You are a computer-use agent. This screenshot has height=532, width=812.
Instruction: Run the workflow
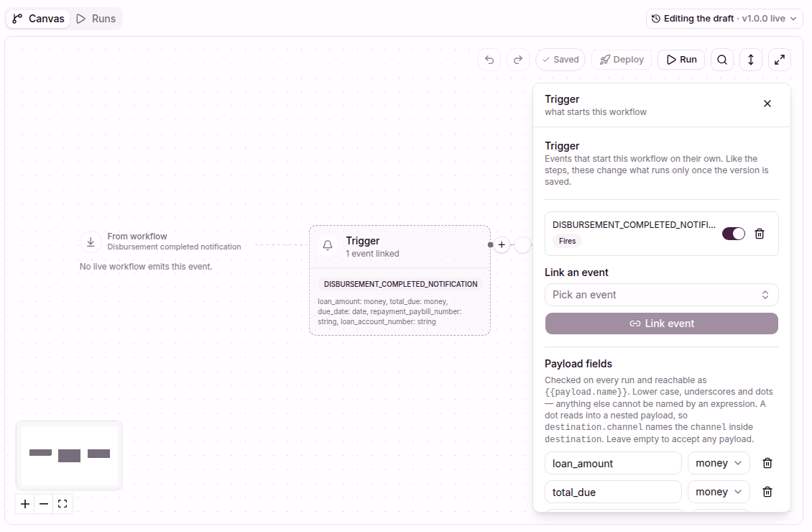[681, 60]
